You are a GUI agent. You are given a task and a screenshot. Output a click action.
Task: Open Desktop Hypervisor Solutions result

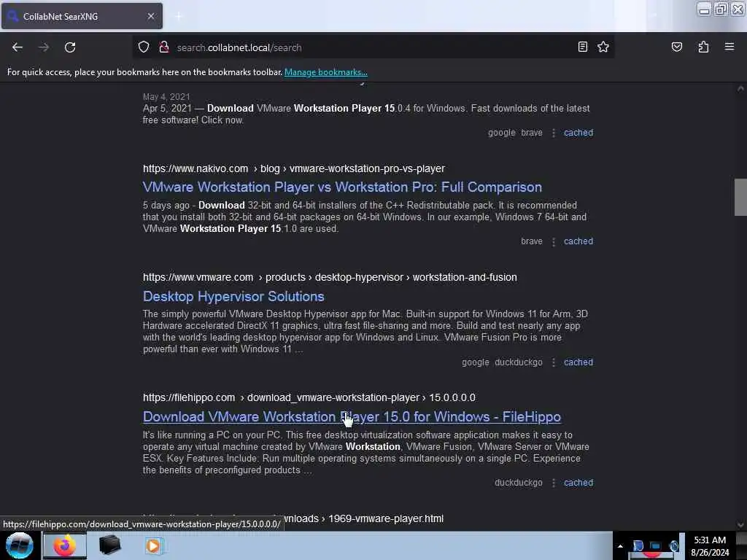coord(233,296)
